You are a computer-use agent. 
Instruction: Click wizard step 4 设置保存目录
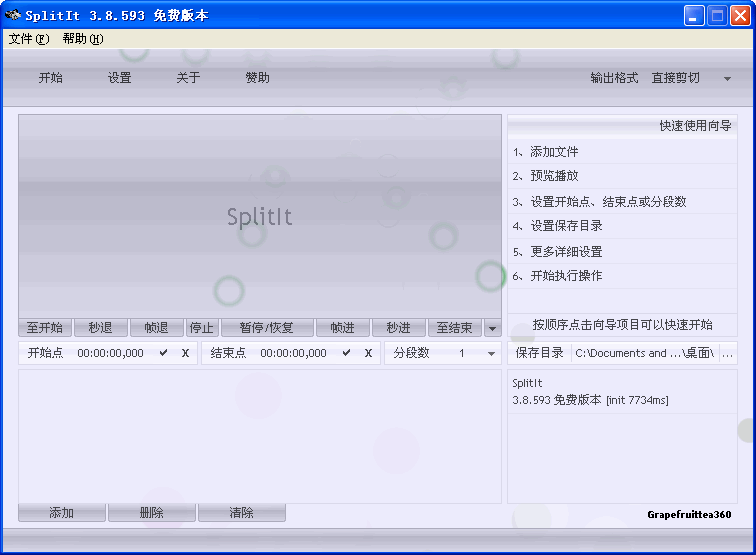pyautogui.click(x=622, y=226)
